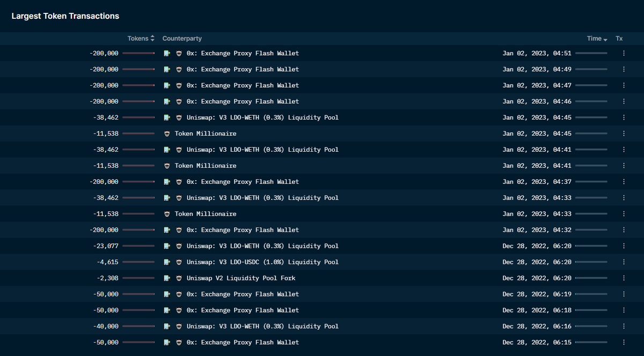Screen dimensions: 644x356
Task: Select the -200,000 amount in the 04:32 row
Action: (x=104, y=230)
